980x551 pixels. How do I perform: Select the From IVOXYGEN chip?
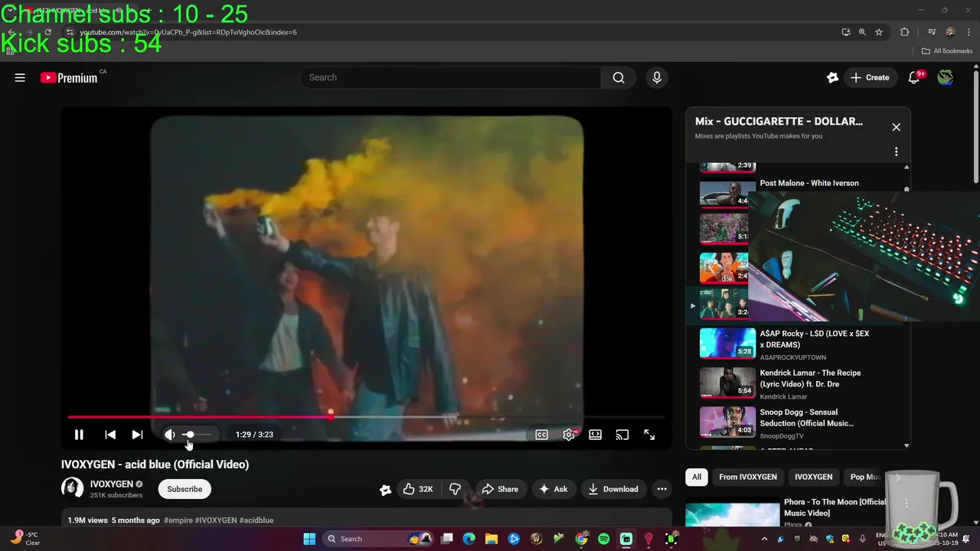pos(748,477)
